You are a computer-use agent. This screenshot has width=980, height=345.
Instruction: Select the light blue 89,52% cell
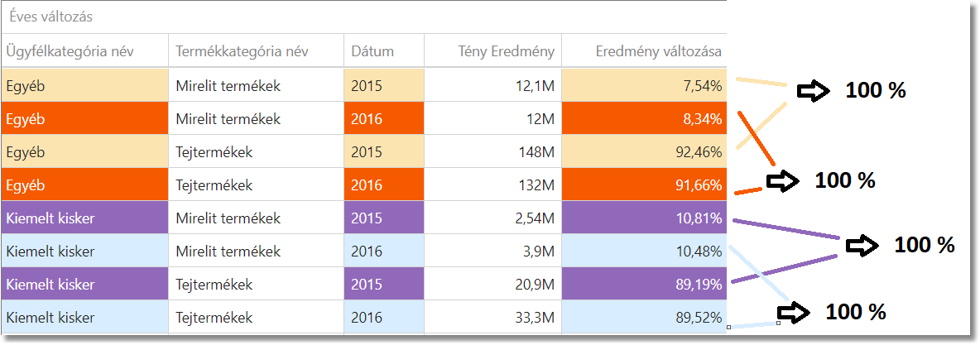pyautogui.click(x=699, y=318)
